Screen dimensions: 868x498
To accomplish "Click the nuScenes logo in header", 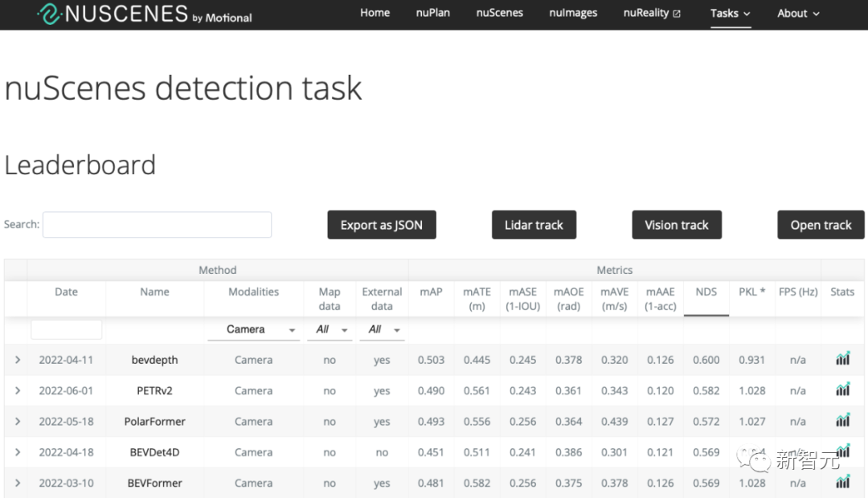I will [x=145, y=14].
